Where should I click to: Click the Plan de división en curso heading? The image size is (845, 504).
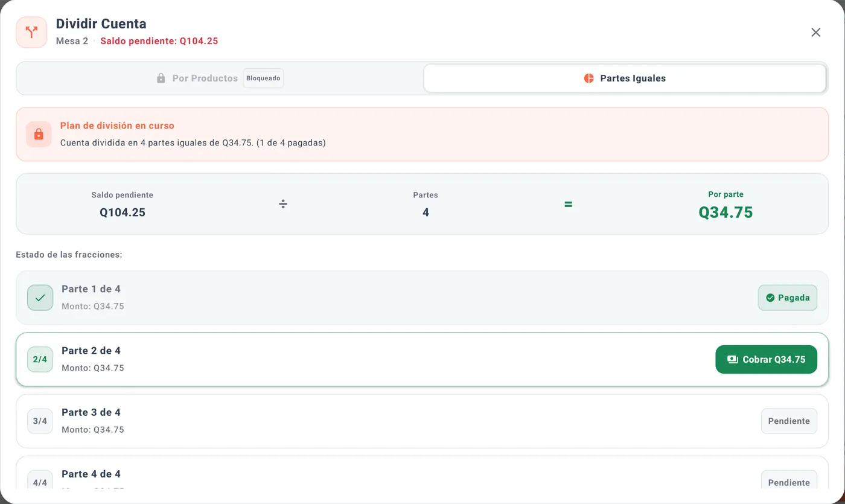point(117,126)
